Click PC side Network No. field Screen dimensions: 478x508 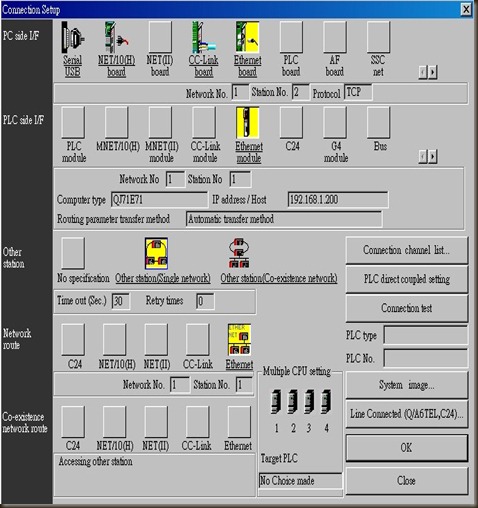[x=240, y=92]
